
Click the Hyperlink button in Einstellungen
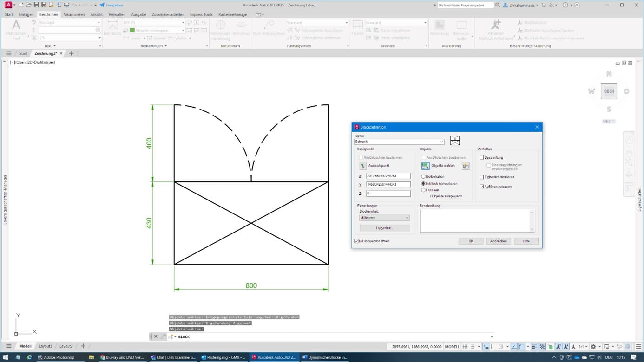pos(384,228)
